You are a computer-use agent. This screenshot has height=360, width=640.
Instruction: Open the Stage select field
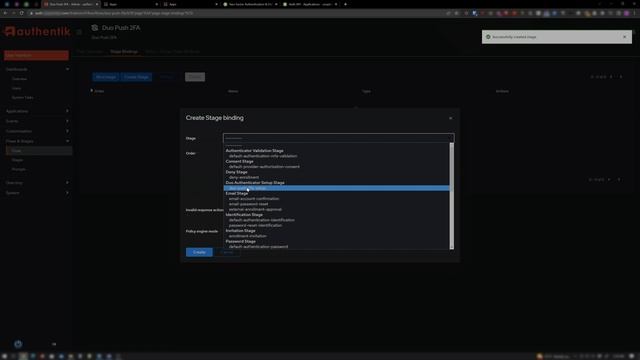point(338,138)
